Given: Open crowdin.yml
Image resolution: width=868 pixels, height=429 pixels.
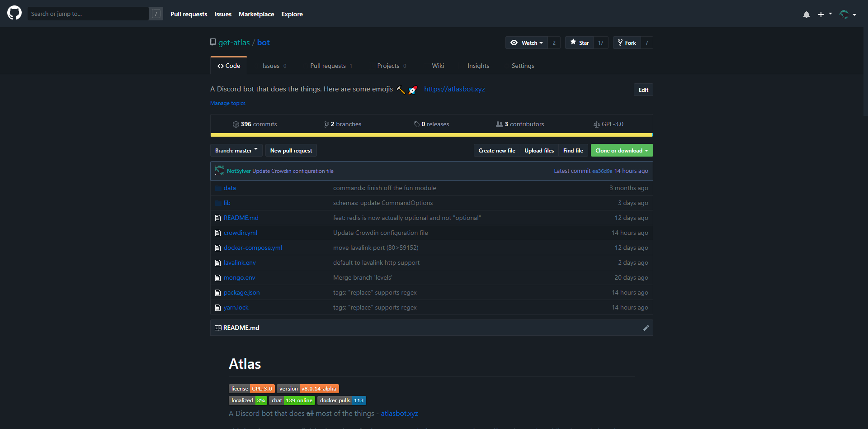Looking at the screenshot, I should 241,233.
